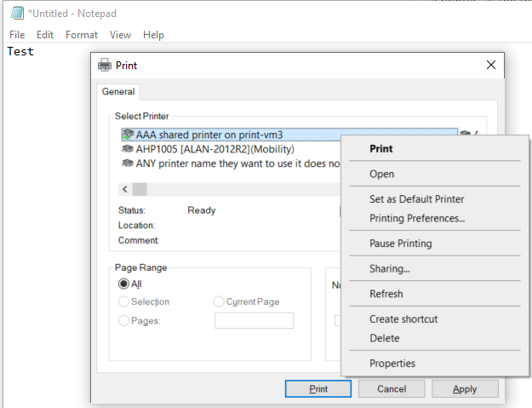Open the View menu in Notepad
532x408 pixels.
click(120, 35)
